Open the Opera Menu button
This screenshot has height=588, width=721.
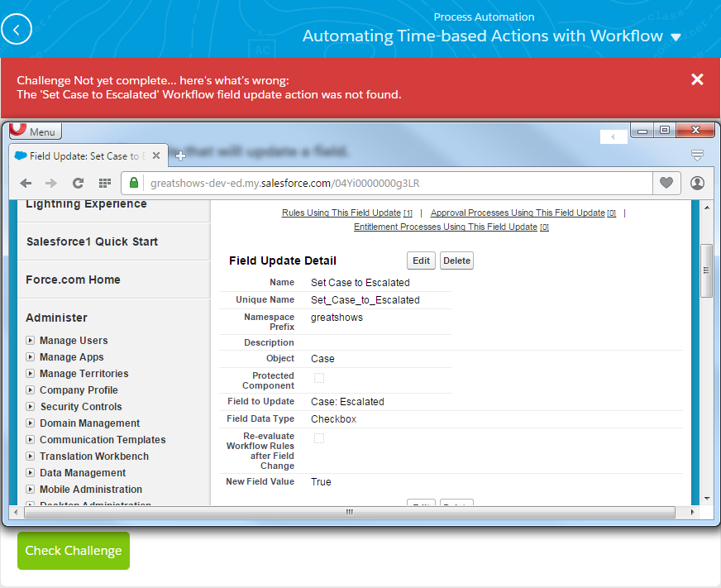(36, 131)
